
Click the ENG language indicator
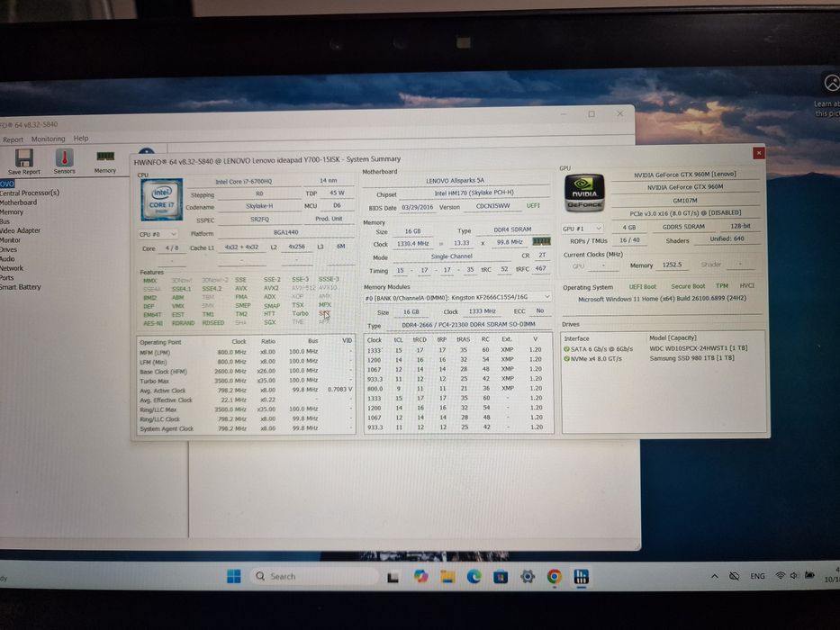tap(757, 576)
